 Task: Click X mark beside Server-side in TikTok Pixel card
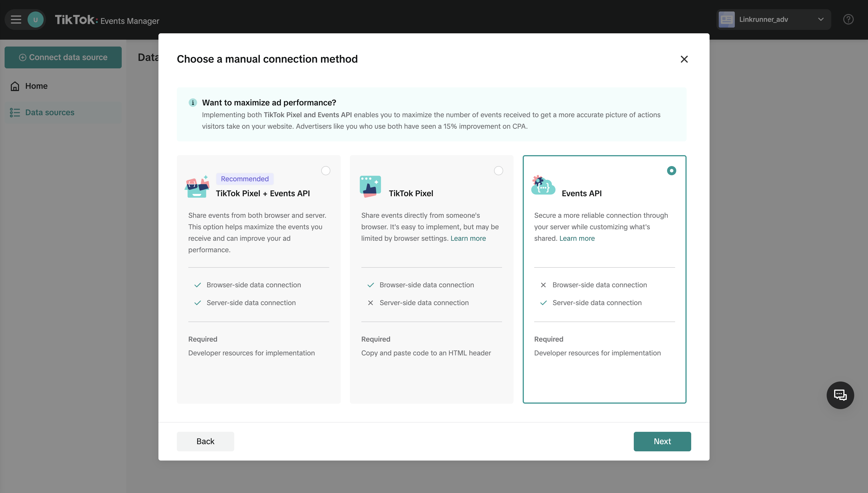370,303
